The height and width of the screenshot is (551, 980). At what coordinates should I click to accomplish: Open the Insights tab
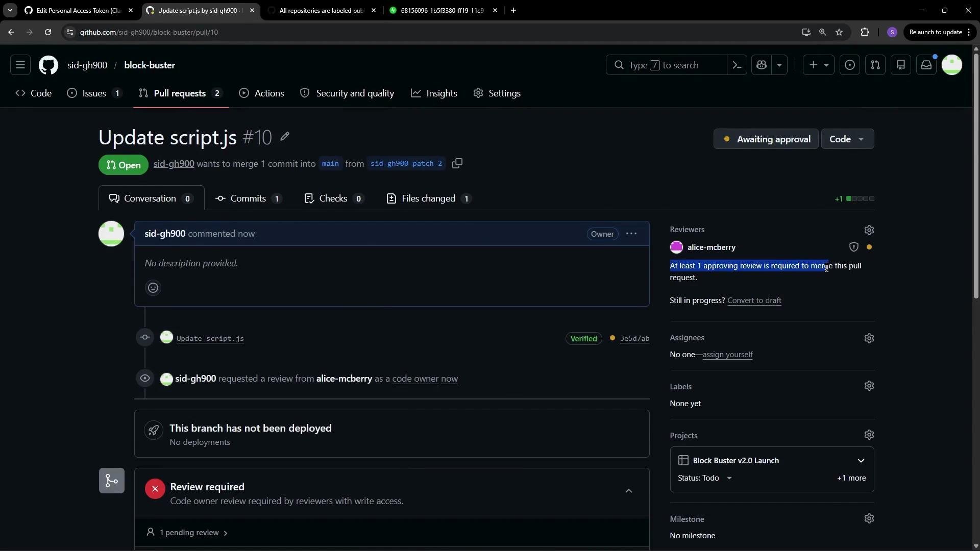click(434, 93)
